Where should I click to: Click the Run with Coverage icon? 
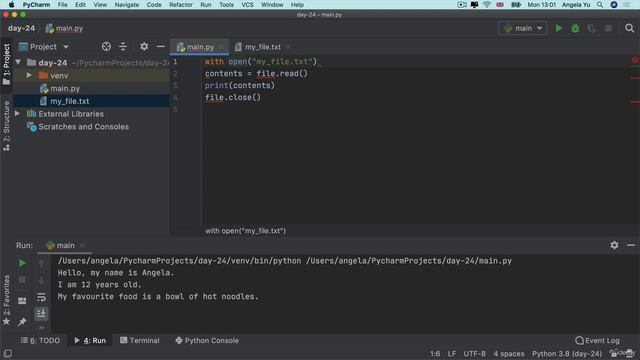pyautogui.click(x=591, y=28)
